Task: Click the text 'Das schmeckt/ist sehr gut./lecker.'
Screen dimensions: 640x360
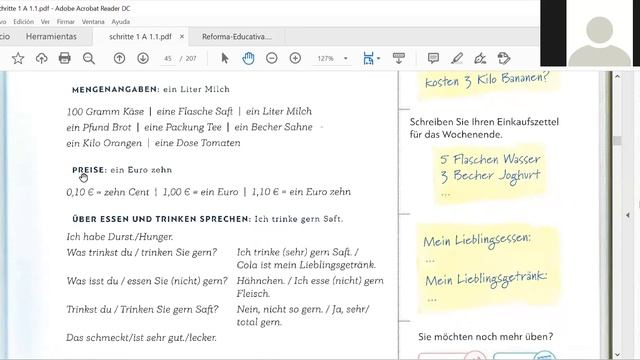Action: [141, 338]
